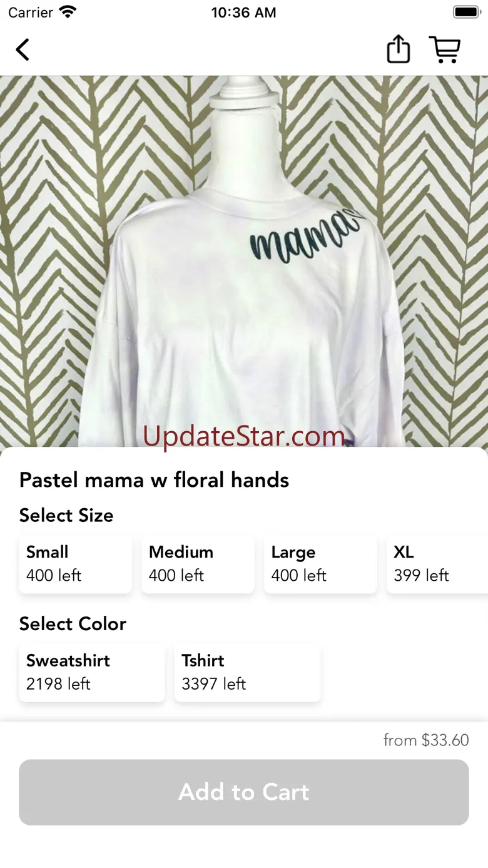Screen dimensions: 488x868
Task: Choose the Tshirt option
Action: 248,672
